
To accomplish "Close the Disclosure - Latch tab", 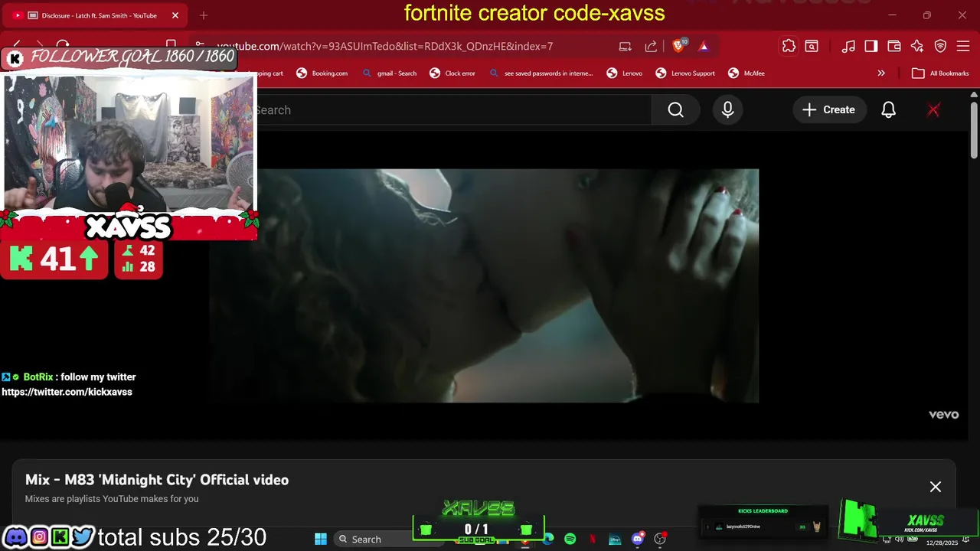I will tap(175, 15).
